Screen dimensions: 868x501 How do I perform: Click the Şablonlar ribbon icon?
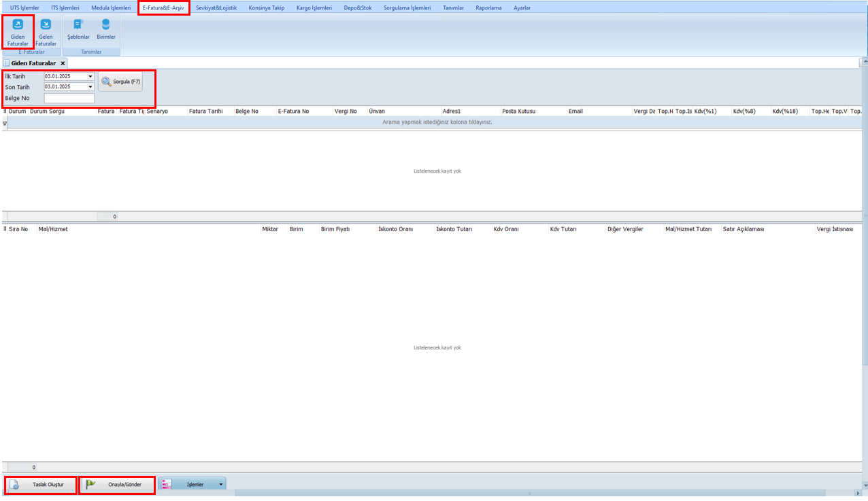click(x=78, y=29)
